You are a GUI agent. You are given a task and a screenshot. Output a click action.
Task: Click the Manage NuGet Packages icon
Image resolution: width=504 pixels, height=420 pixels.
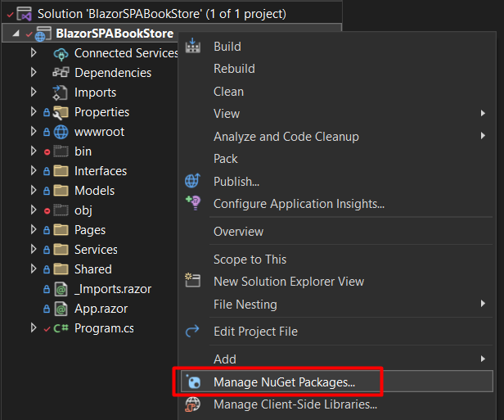[x=193, y=382]
